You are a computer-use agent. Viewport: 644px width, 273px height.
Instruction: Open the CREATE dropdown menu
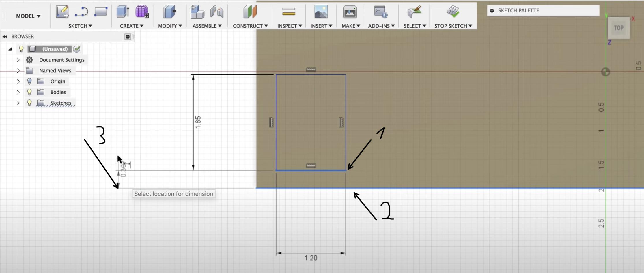coord(132,26)
